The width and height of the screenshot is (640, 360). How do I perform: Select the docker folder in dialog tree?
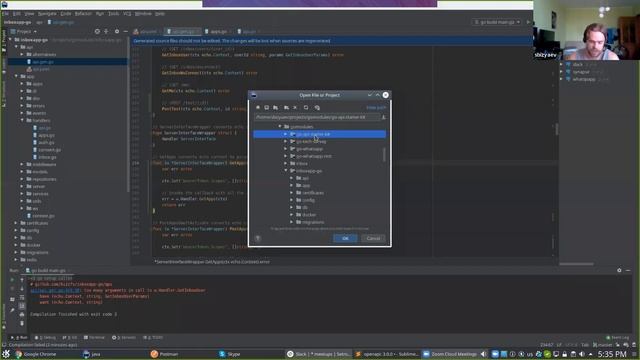(x=309, y=215)
